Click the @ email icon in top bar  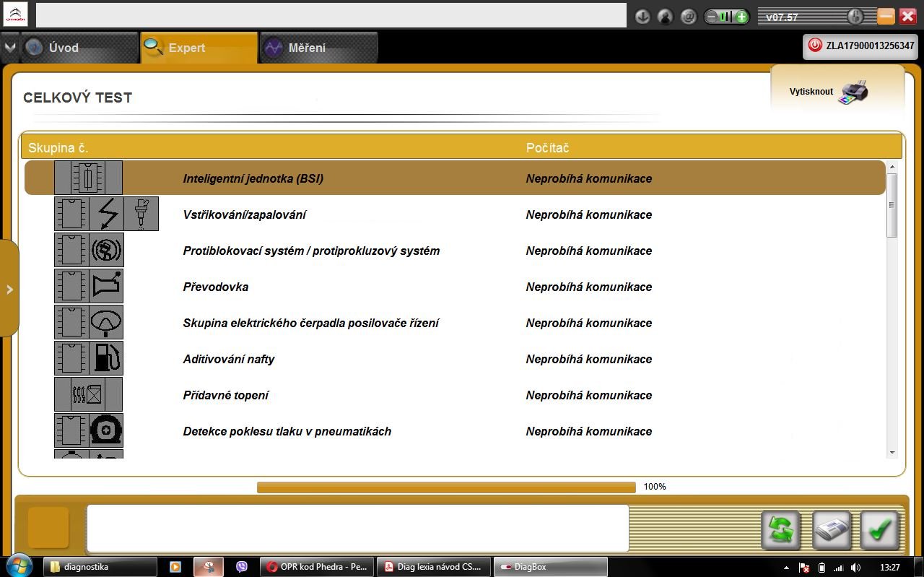pos(689,17)
